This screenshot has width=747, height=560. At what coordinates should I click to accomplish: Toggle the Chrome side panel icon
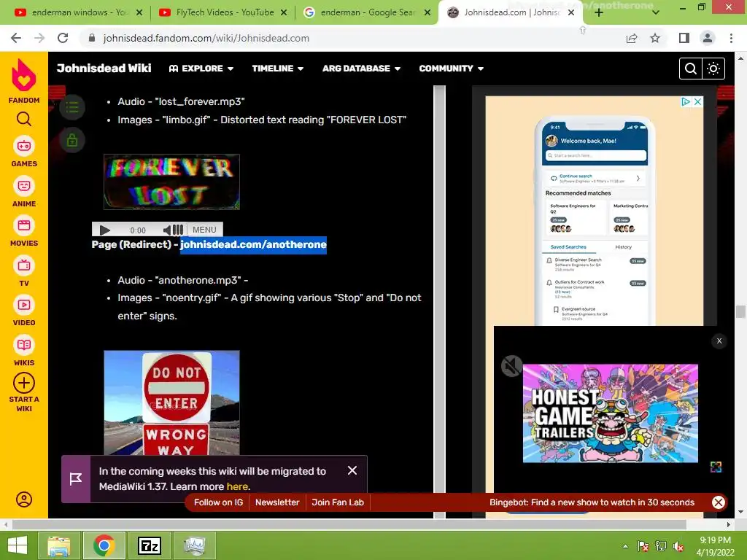pyautogui.click(x=684, y=38)
